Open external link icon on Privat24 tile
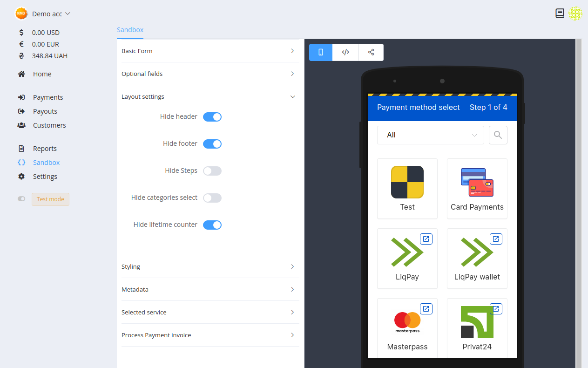This screenshot has width=588, height=368. click(496, 309)
